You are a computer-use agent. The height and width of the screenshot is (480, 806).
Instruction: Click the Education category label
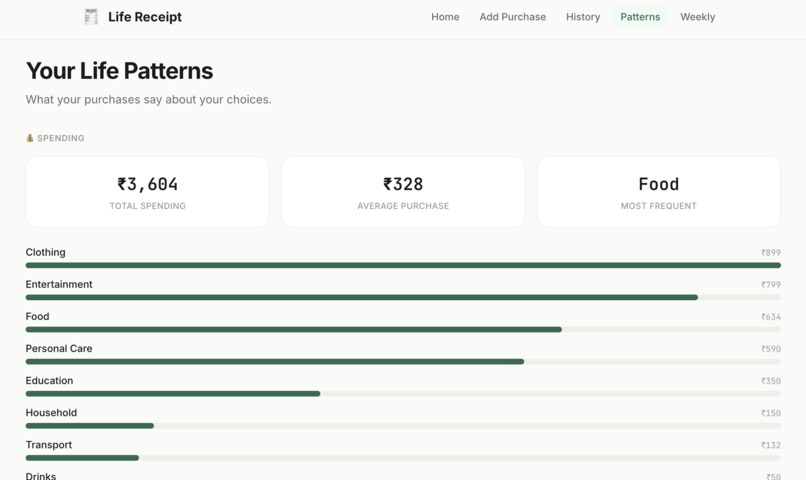click(49, 381)
